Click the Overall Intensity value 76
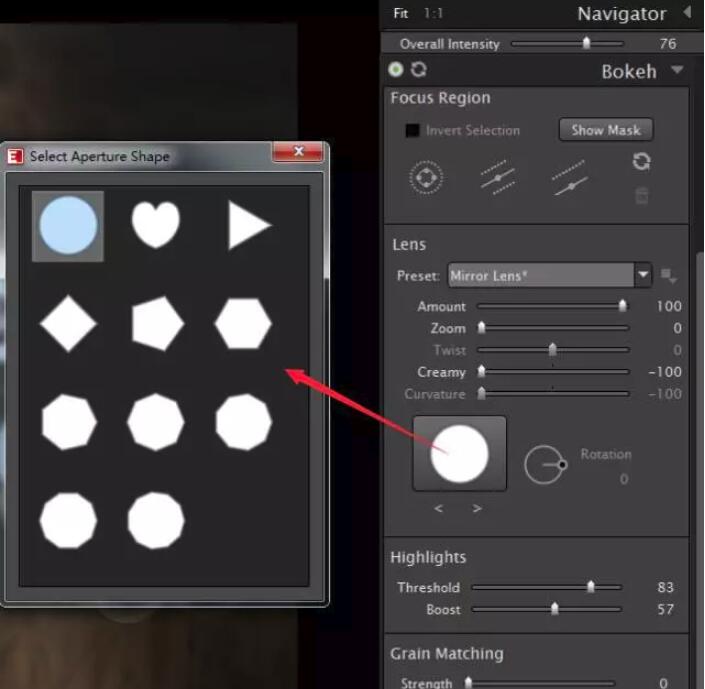 tap(668, 44)
